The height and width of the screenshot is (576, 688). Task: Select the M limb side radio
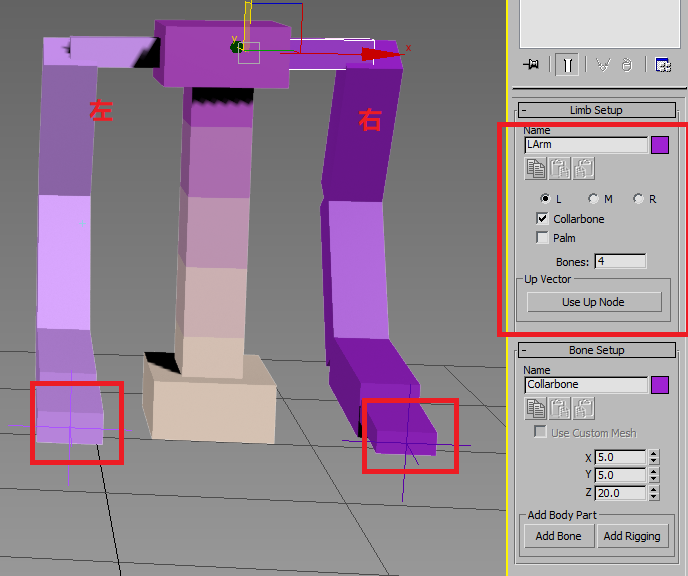(x=593, y=199)
